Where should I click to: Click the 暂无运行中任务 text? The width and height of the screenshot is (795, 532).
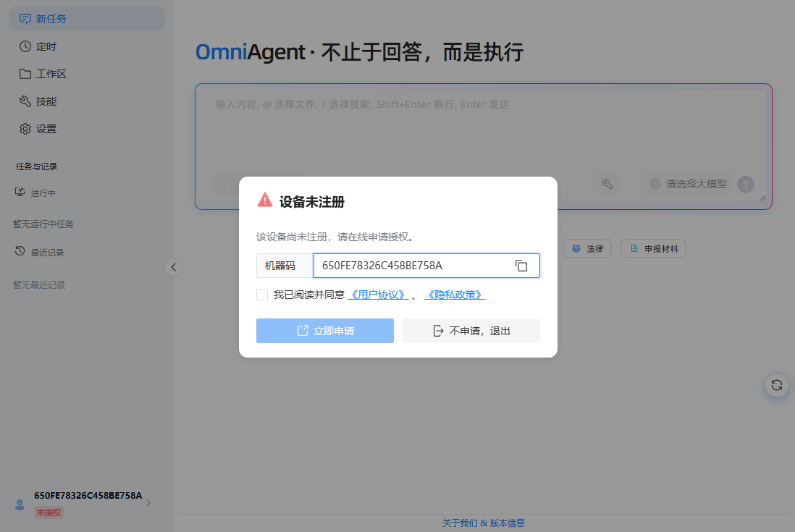click(x=43, y=224)
